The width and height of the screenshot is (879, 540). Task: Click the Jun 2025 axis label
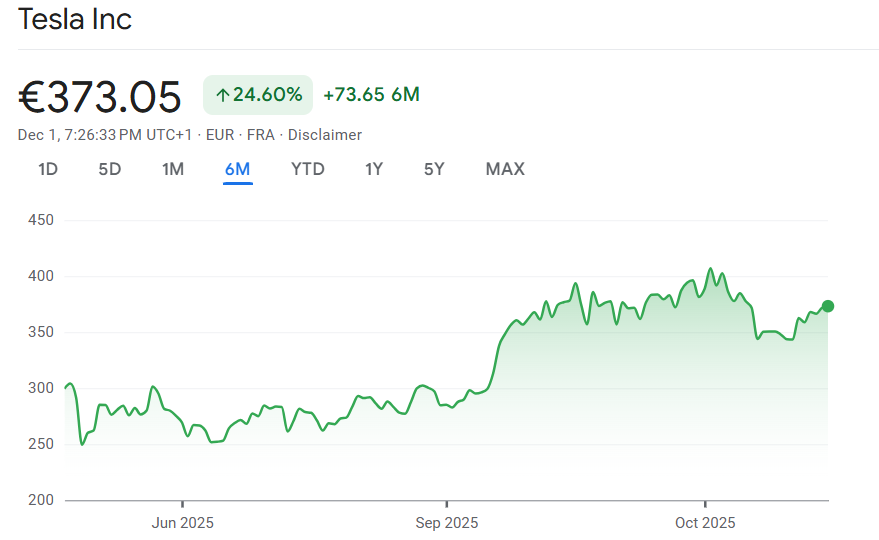[182, 523]
